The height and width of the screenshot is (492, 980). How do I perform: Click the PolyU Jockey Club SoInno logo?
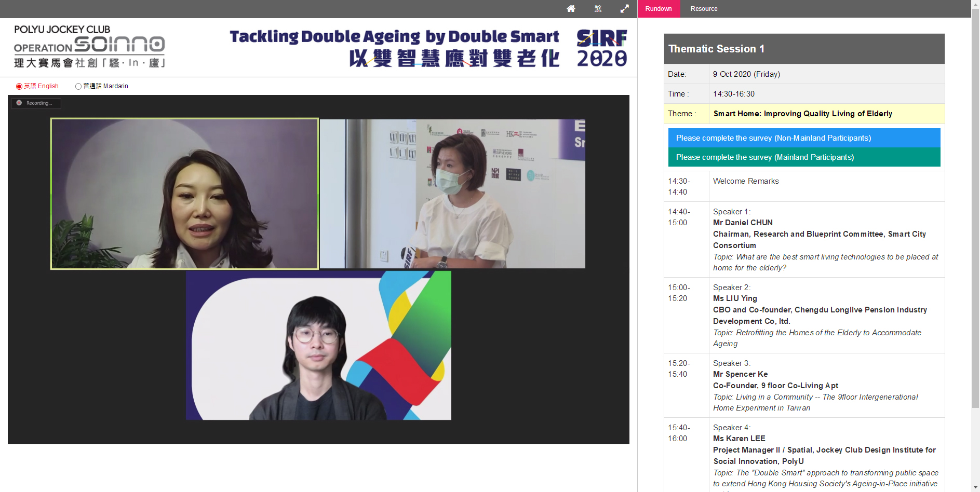coord(89,46)
